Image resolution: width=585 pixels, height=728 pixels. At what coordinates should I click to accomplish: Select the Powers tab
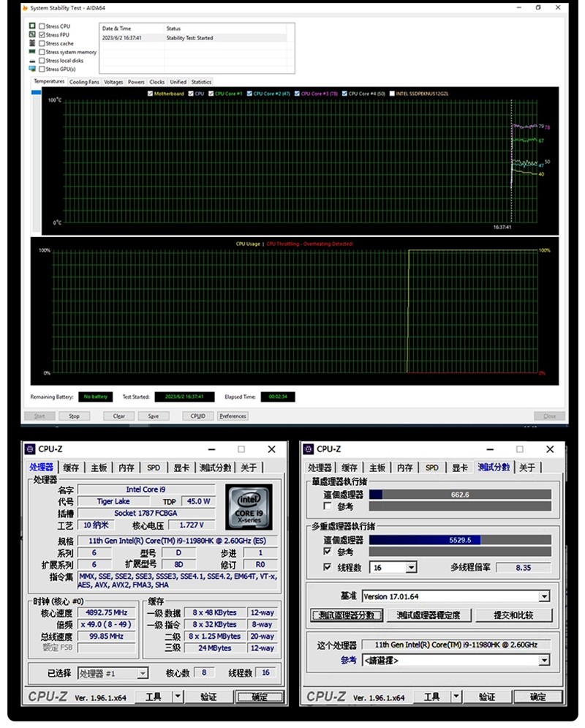tap(136, 82)
